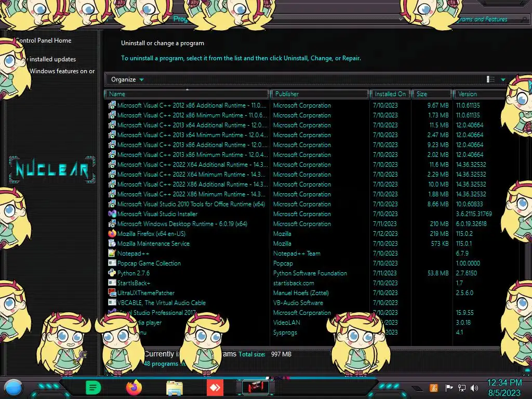Image resolution: width=532 pixels, height=399 pixels.
Task: Click the StartIsBack+ entry icon
Action: [x=112, y=283]
